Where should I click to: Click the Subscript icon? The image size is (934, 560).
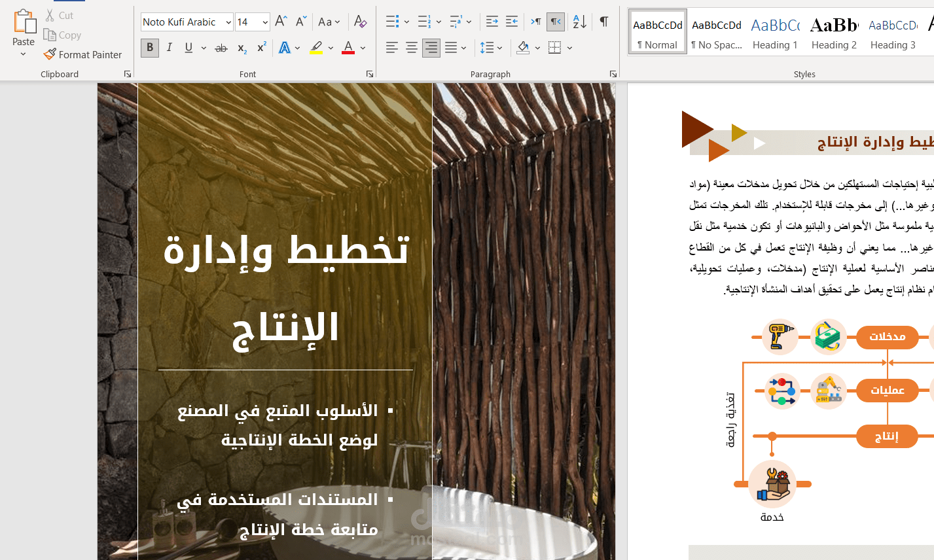click(242, 48)
